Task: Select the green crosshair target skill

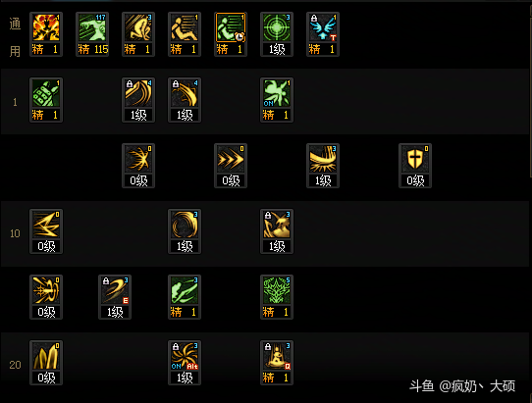Action: (277, 34)
